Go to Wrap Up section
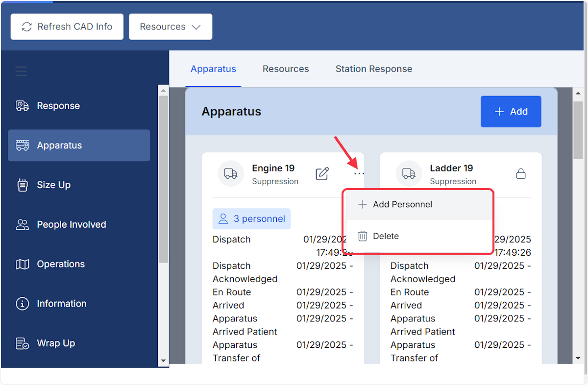The image size is (588, 385). click(x=79, y=343)
